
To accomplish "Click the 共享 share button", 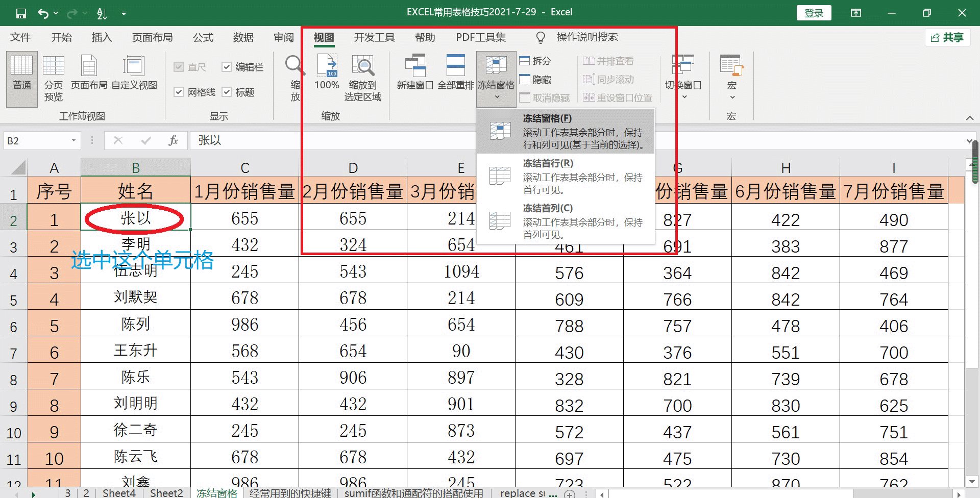I will 947,37.
